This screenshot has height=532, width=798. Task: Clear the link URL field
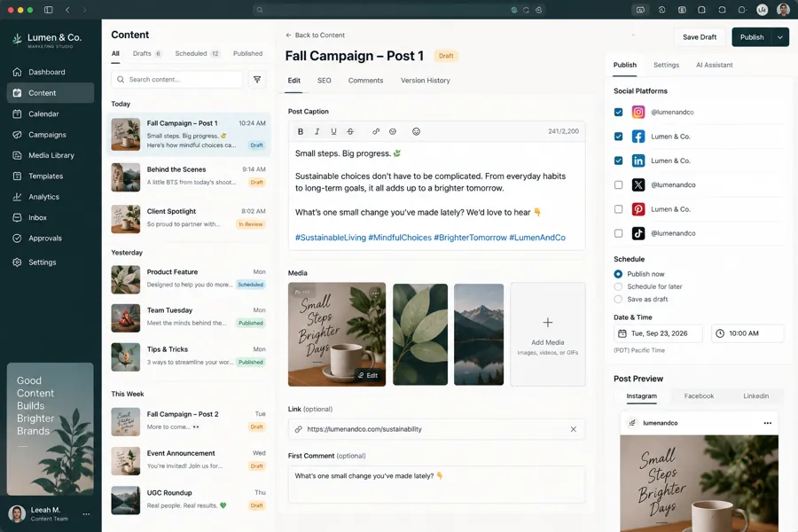[x=573, y=429]
